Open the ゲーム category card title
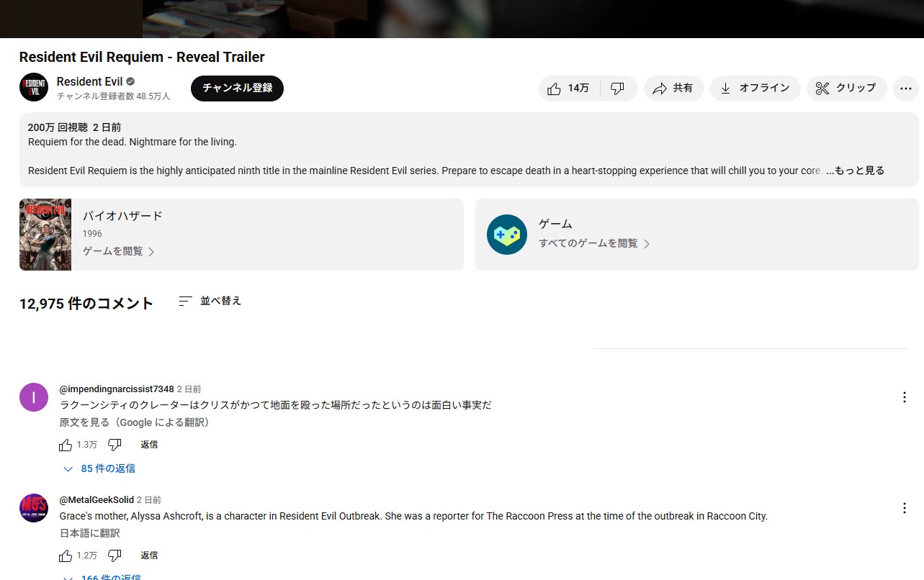 (555, 224)
